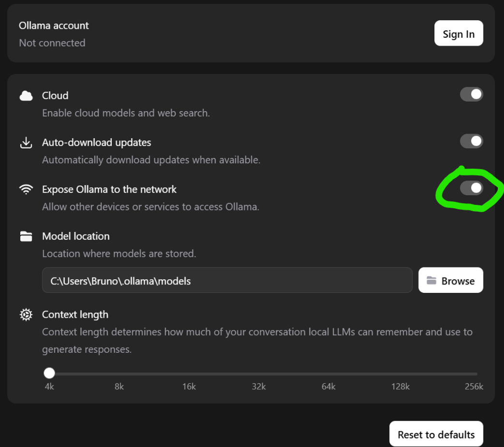Toggle the Cloud models switch
Screen dimensions: 504x447
(471, 94)
